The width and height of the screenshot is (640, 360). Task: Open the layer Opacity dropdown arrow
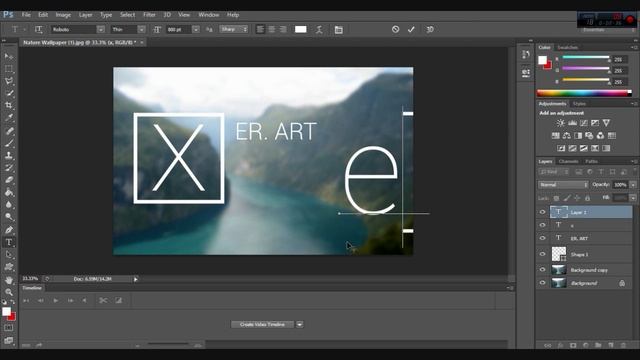point(633,185)
